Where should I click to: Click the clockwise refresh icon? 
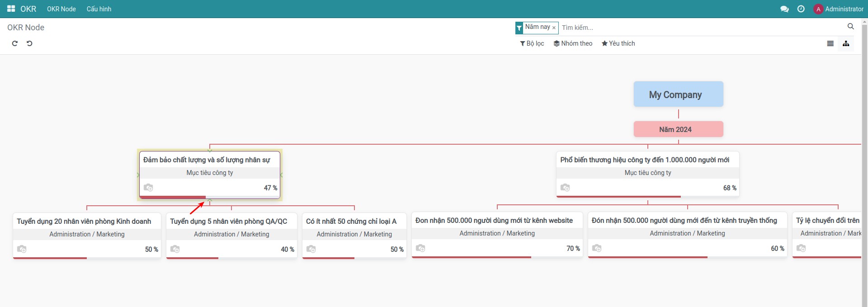point(15,43)
